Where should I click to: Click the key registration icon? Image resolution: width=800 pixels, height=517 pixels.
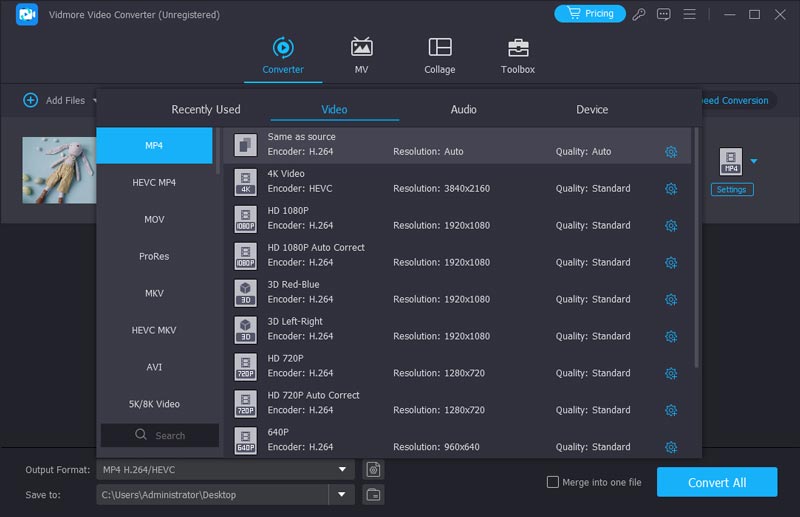(640, 14)
